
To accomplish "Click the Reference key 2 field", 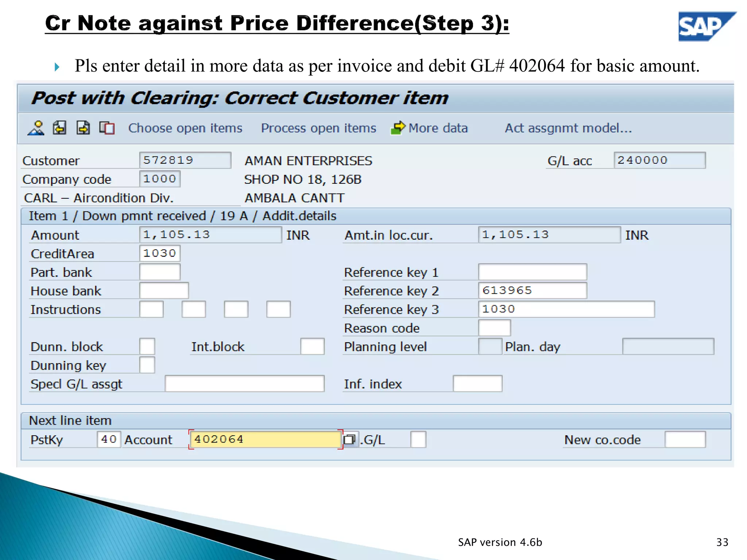I will (533, 291).
